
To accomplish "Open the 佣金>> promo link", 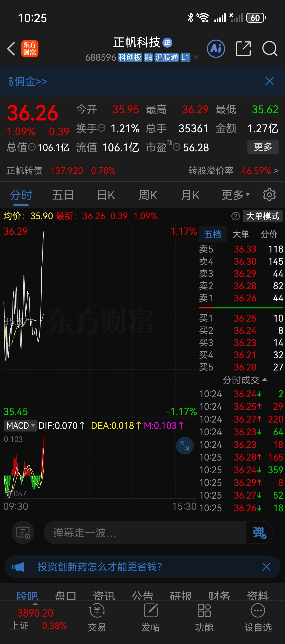I will (28, 81).
